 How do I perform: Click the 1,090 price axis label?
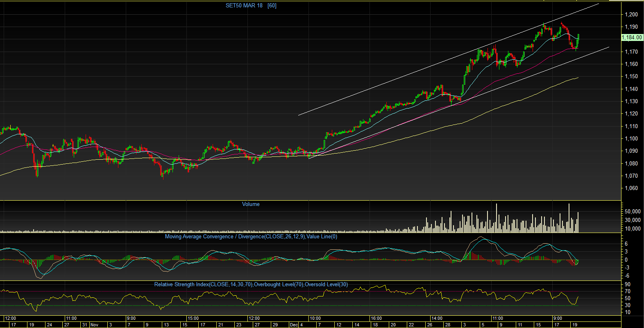coord(631,151)
